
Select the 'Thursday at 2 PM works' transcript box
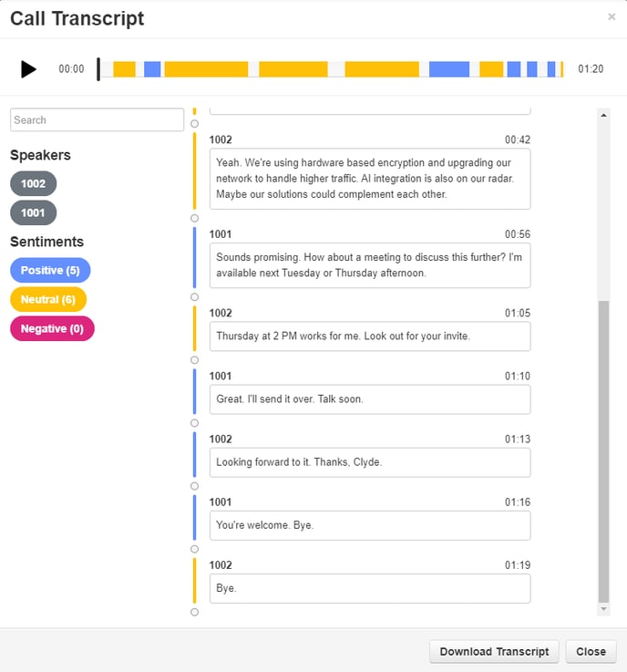[x=370, y=336]
